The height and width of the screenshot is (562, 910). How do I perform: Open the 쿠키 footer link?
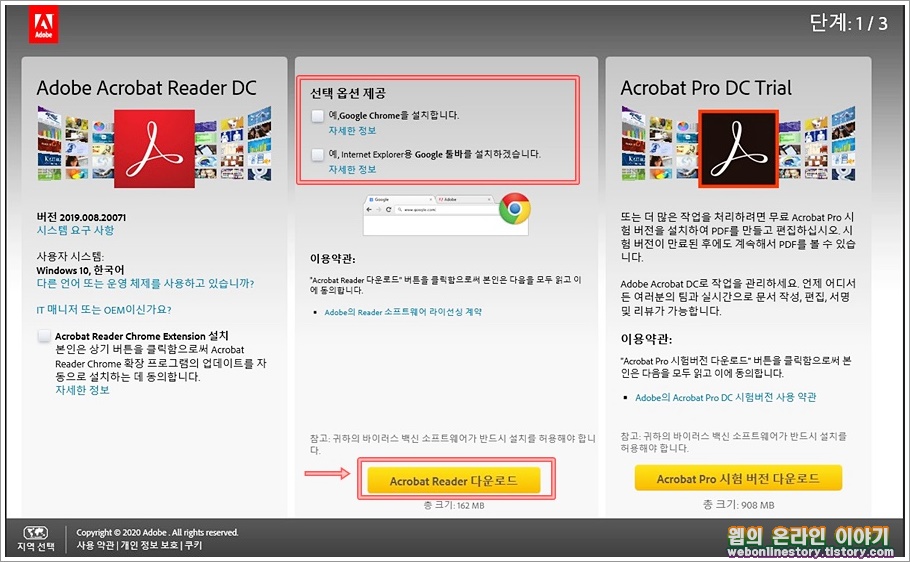[193, 546]
